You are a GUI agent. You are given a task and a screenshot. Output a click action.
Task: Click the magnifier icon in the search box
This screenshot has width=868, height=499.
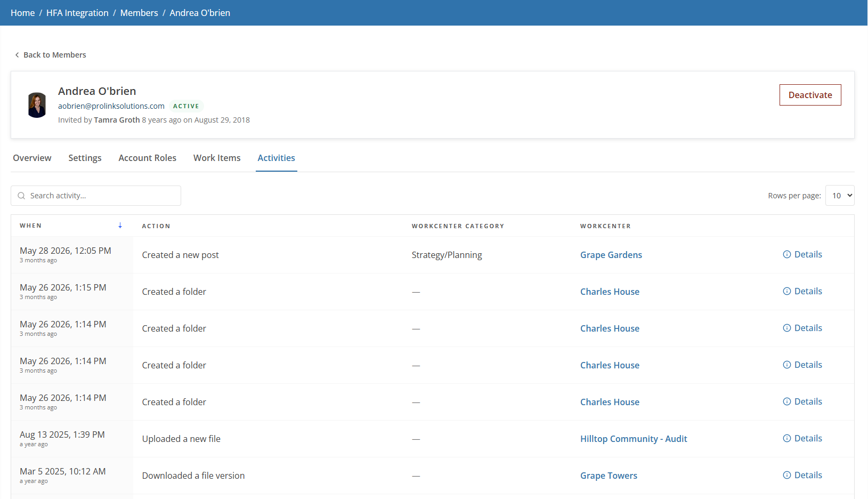coord(21,196)
